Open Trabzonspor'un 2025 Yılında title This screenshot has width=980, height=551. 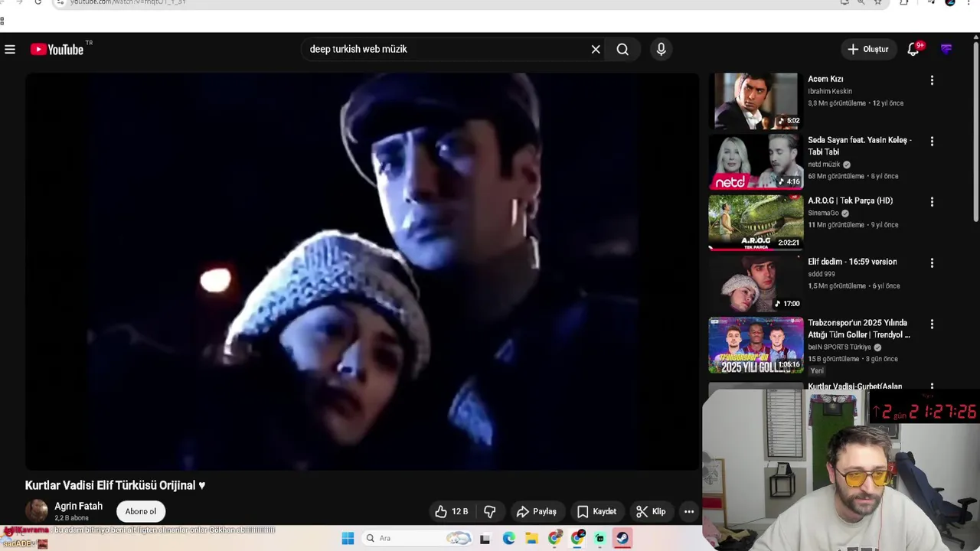pyautogui.click(x=858, y=328)
